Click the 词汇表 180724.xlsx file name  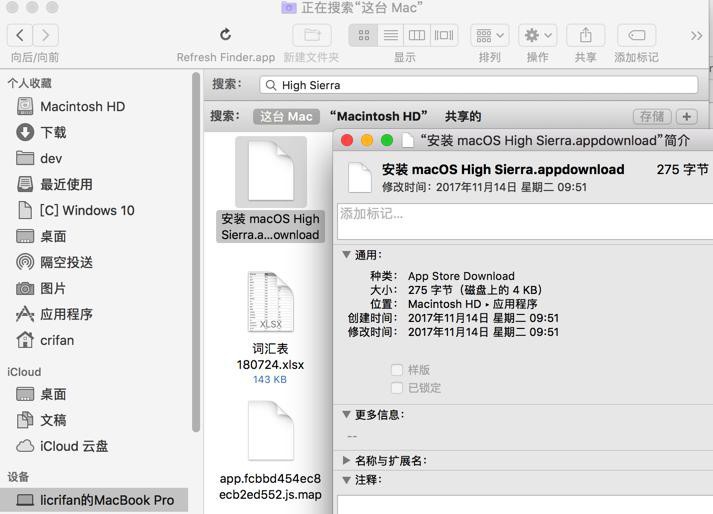pos(271,357)
